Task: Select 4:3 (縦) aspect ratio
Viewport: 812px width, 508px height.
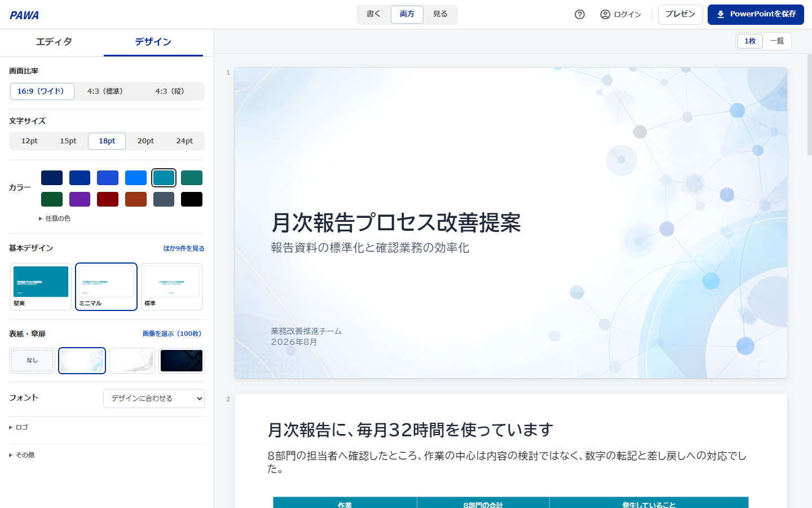Action: (x=170, y=91)
